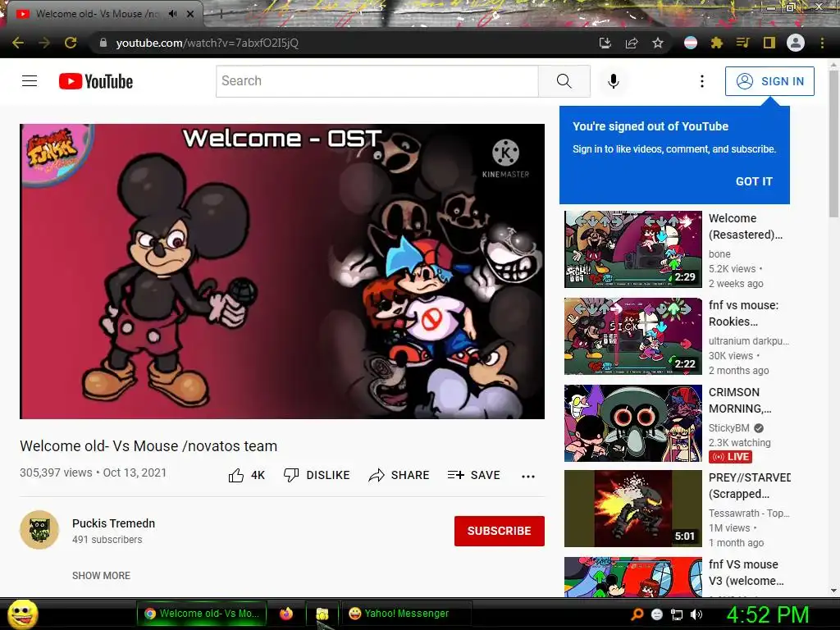The image size is (840, 630).
Task: Open Chrome's three-dot menu
Action: (822, 43)
